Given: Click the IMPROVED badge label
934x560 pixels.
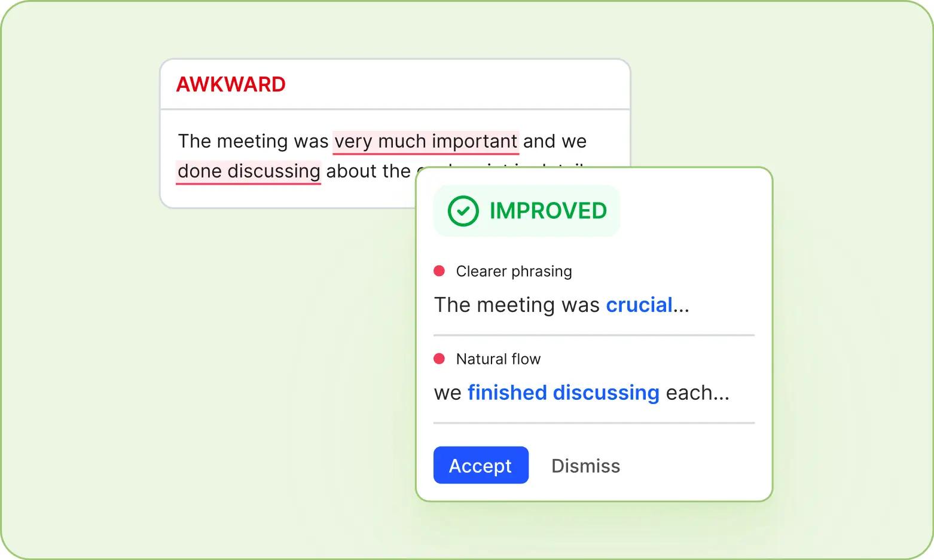Looking at the screenshot, I should 548,211.
